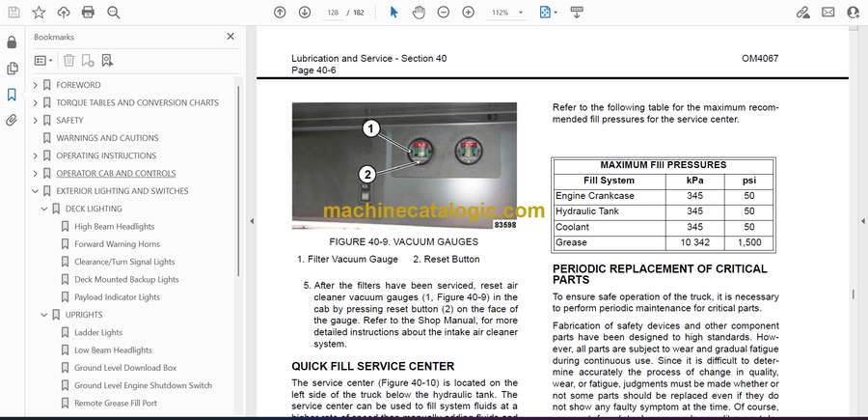The image size is (868, 420).
Task: Expand TORQUE TABLES AND CONVERSION CHARTS
Action: 36,103
